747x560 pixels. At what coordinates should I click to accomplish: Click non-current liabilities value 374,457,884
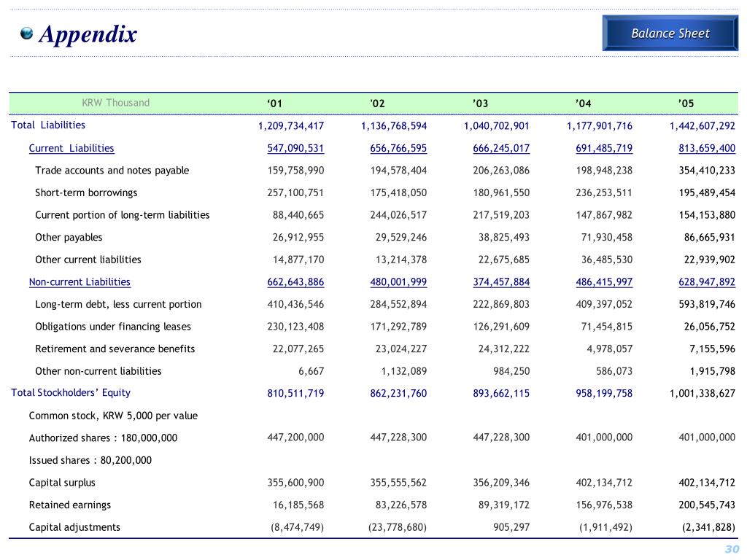pyautogui.click(x=501, y=282)
